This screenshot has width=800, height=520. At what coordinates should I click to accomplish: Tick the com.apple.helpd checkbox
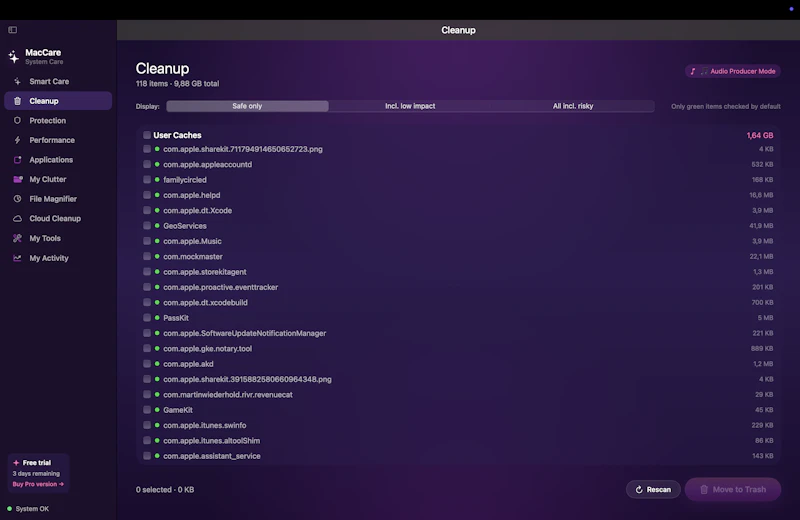coord(147,195)
